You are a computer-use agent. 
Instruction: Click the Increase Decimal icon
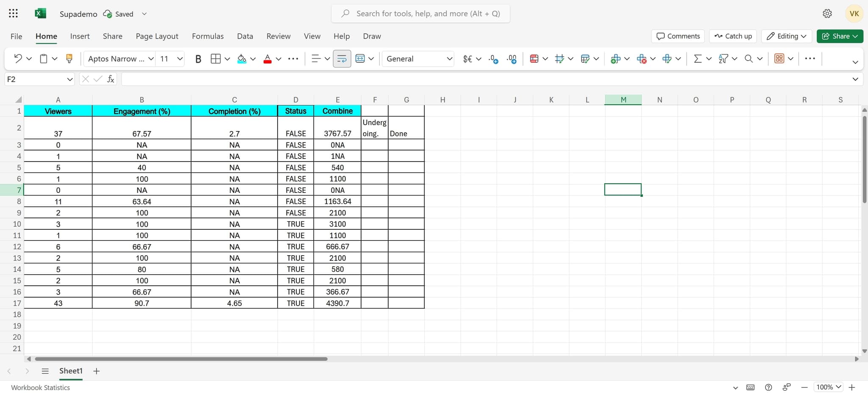click(x=493, y=59)
